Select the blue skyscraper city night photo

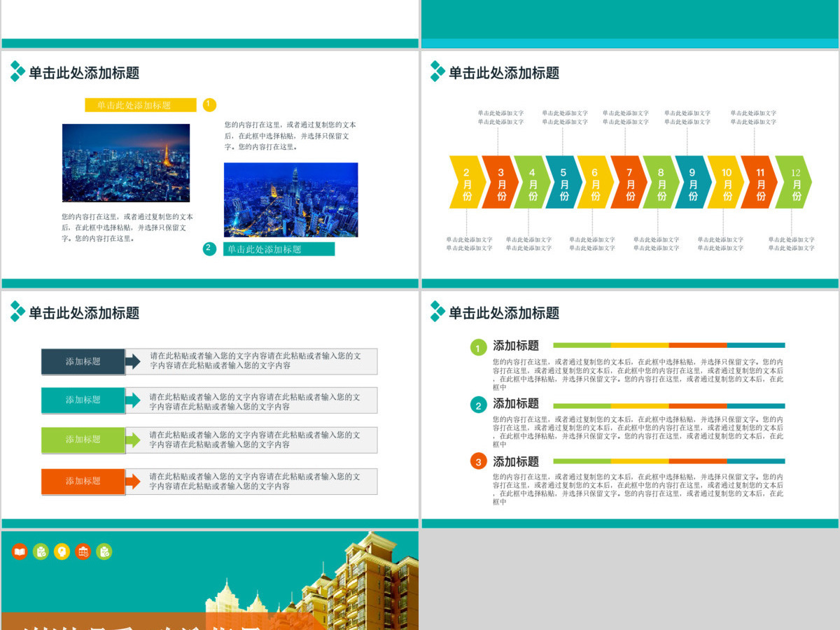click(290, 200)
